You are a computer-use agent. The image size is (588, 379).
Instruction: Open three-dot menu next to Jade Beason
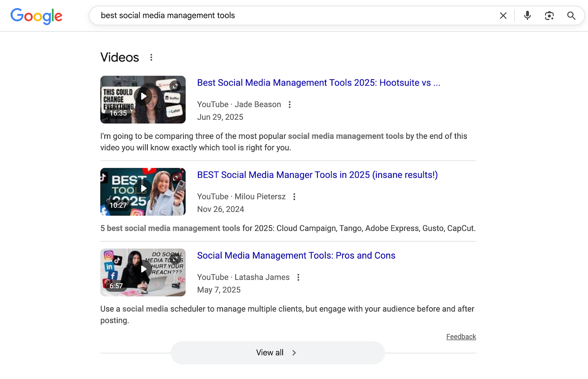pos(290,105)
